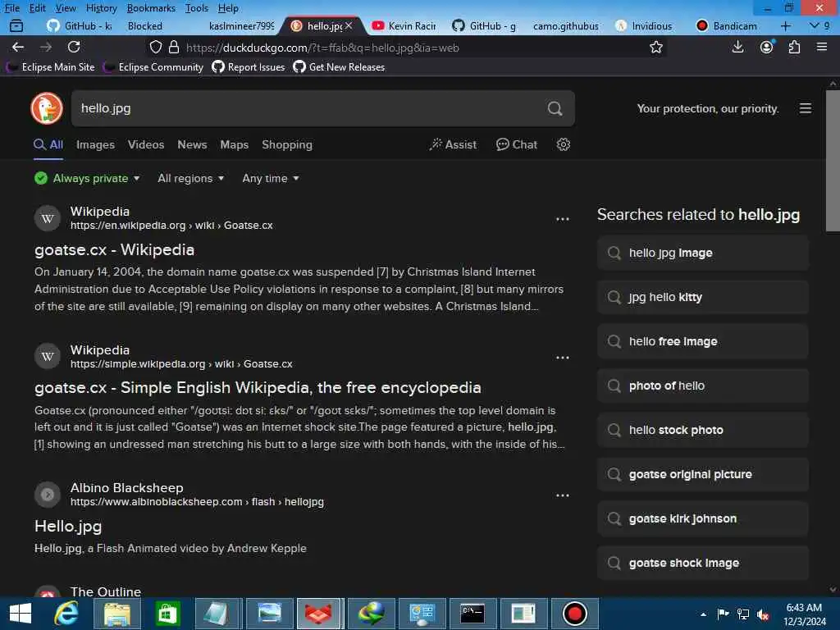Switch to News search tab

click(x=192, y=144)
